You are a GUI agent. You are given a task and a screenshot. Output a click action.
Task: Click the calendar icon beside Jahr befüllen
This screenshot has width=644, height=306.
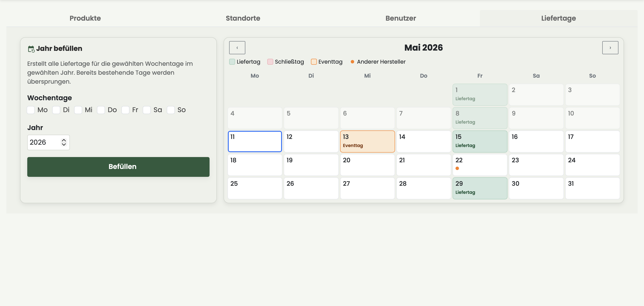click(31, 49)
